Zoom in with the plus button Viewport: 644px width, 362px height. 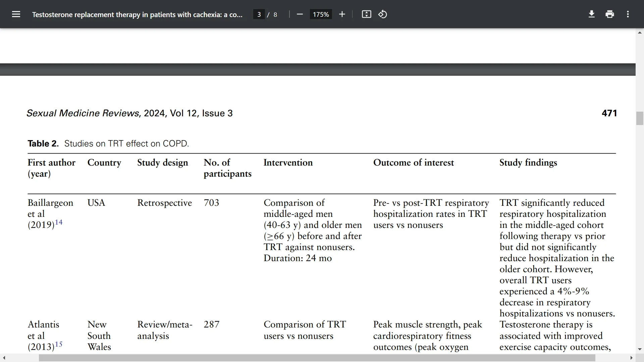342,14
